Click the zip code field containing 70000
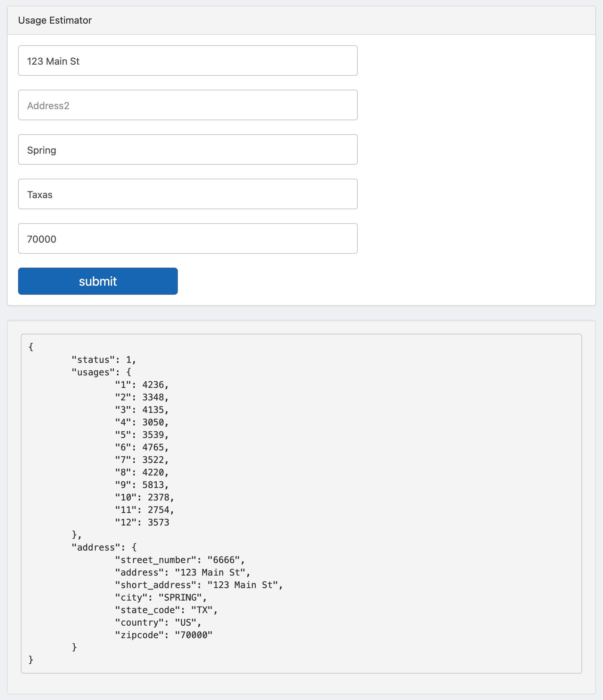The height and width of the screenshot is (700, 603). [x=188, y=239]
